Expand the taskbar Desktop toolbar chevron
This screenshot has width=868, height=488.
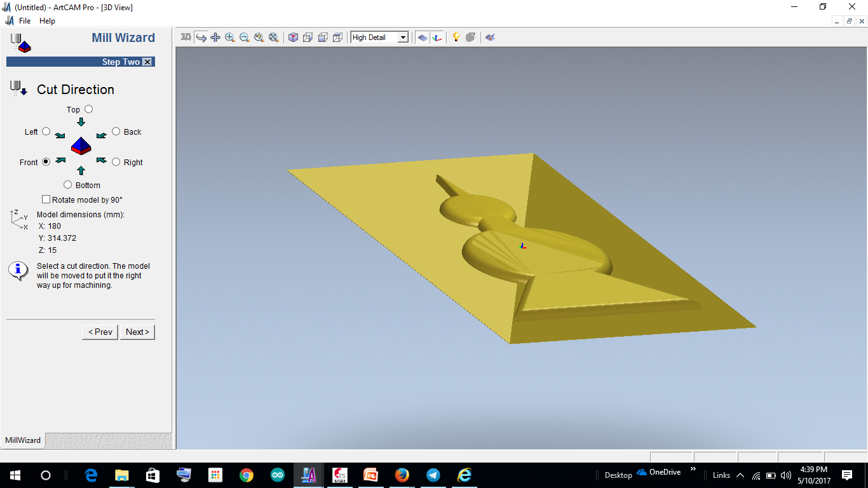click(693, 470)
